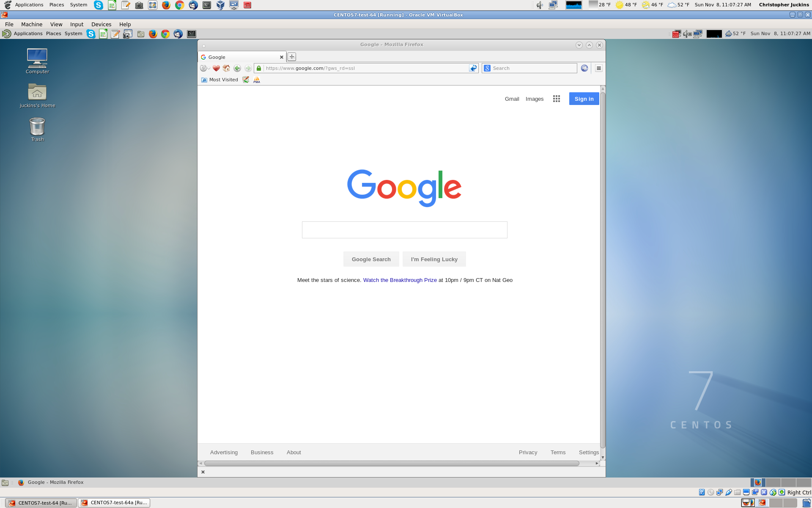Click the Firefox home button icon

tap(226, 68)
